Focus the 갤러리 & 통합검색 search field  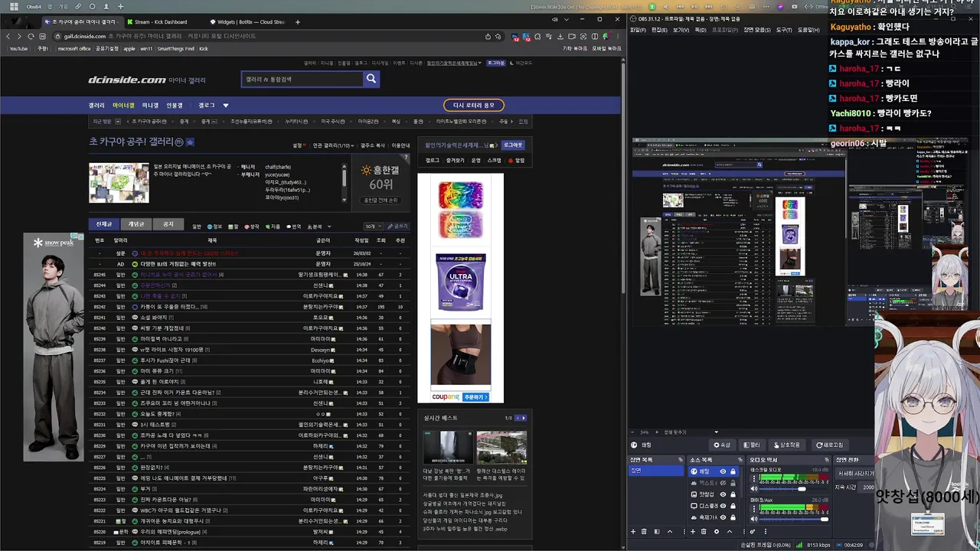pos(302,79)
